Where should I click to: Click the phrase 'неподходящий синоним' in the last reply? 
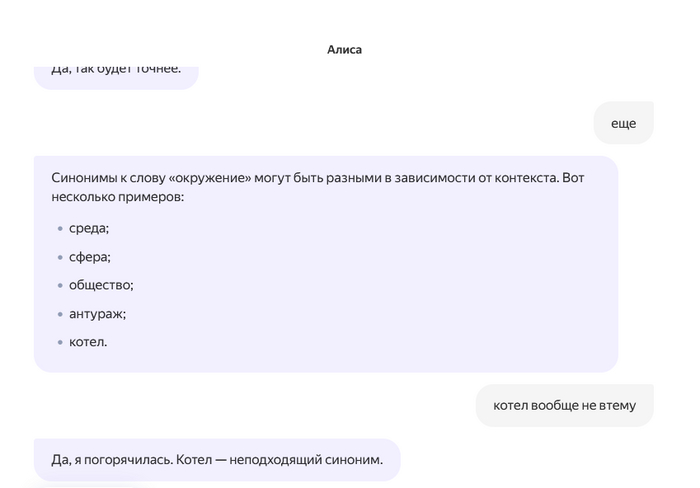click(304, 459)
